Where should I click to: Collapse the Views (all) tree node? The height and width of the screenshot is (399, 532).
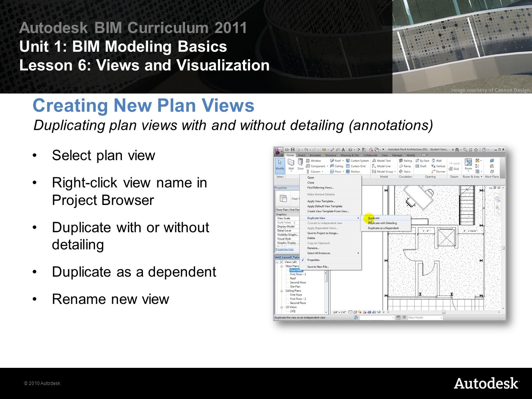click(277, 262)
